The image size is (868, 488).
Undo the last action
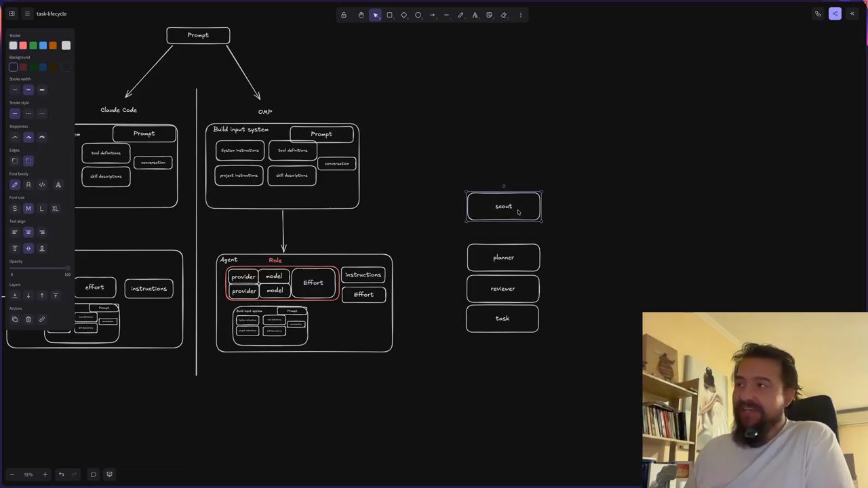click(61, 474)
